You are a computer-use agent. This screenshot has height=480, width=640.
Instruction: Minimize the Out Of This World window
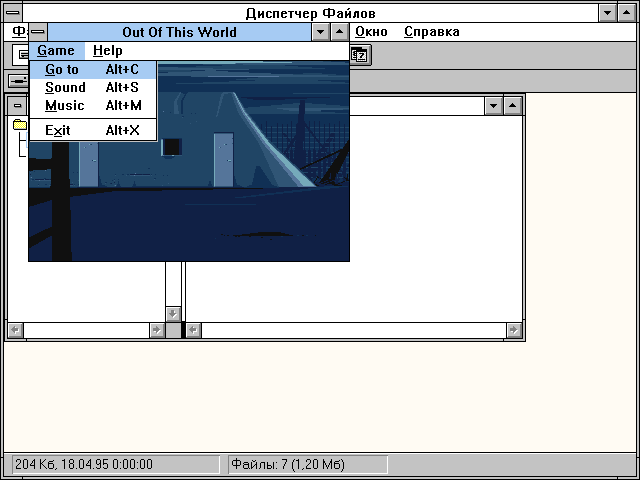coord(320,32)
